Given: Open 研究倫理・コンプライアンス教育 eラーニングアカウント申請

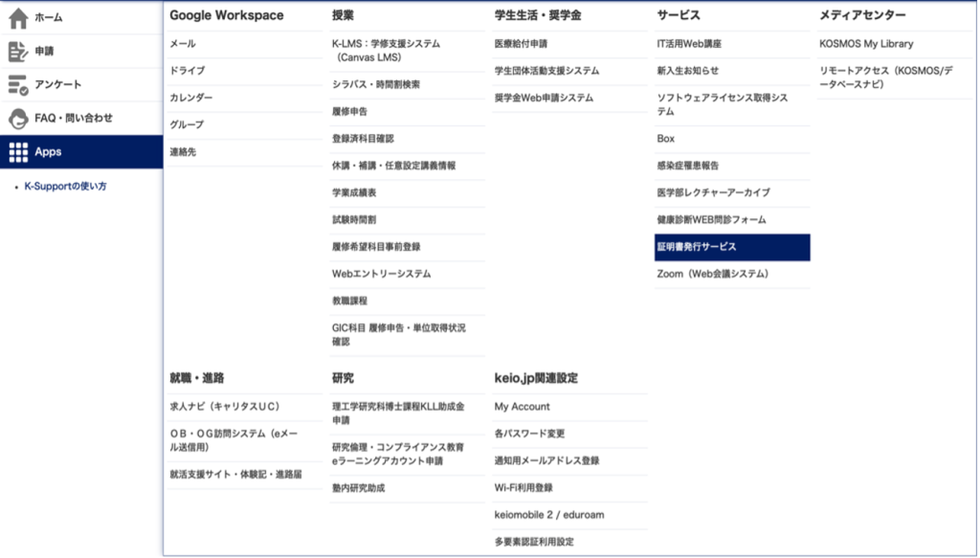Looking at the screenshot, I should click(x=398, y=455).
